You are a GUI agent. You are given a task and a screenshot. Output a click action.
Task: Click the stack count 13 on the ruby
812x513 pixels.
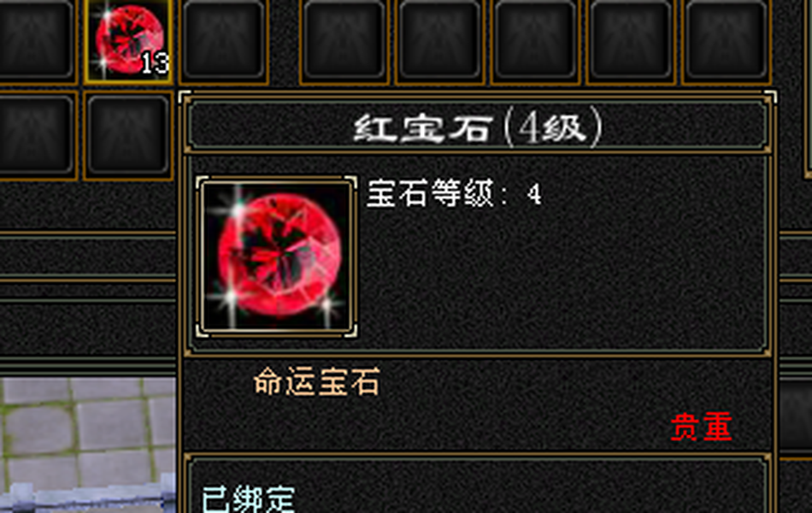[x=155, y=64]
